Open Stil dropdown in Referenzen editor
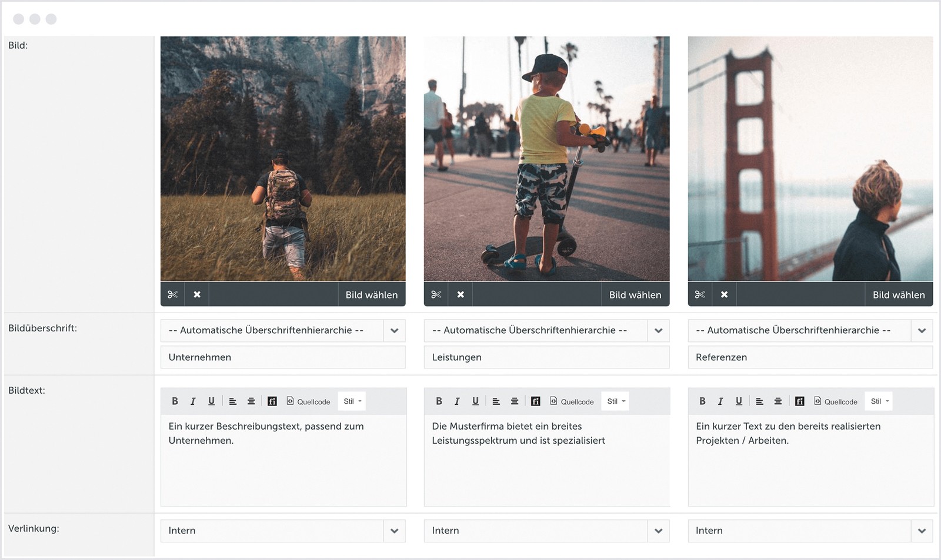Viewport: 941px width, 560px height. [879, 401]
